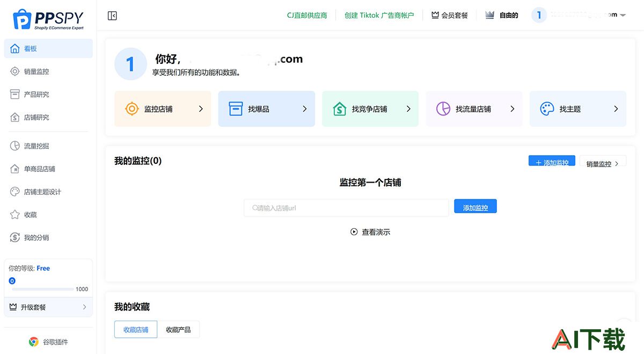Expand the 升级套餐 chevron
Viewport: 644px width, 354px height.
pyautogui.click(x=84, y=307)
